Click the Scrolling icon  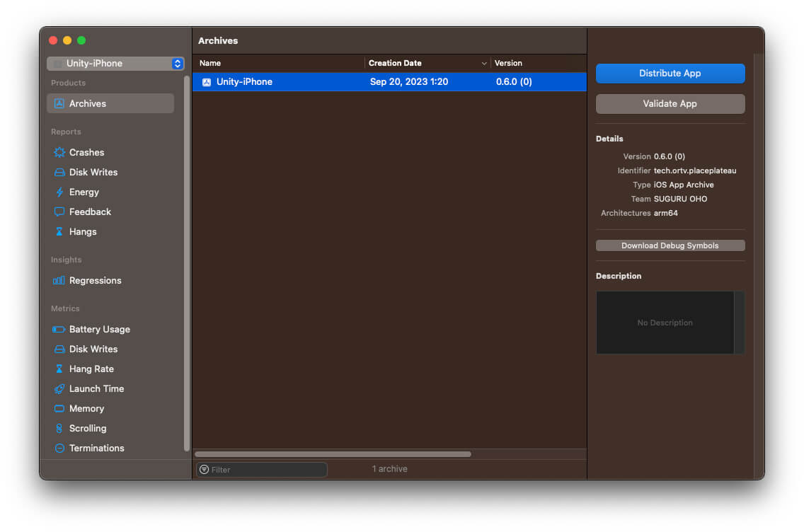[x=59, y=429]
